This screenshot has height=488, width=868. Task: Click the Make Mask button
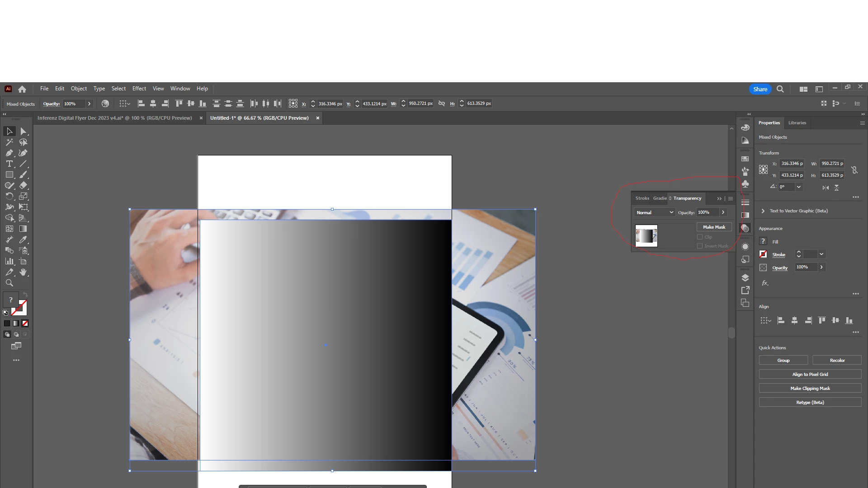[714, 227]
